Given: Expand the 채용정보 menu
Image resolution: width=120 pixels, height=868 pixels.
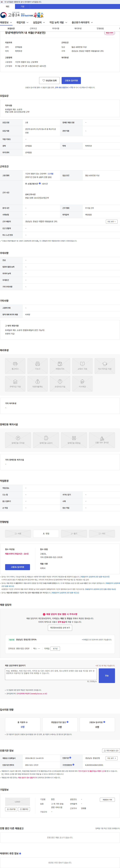Looking at the screenshot, I should coord(6,23).
